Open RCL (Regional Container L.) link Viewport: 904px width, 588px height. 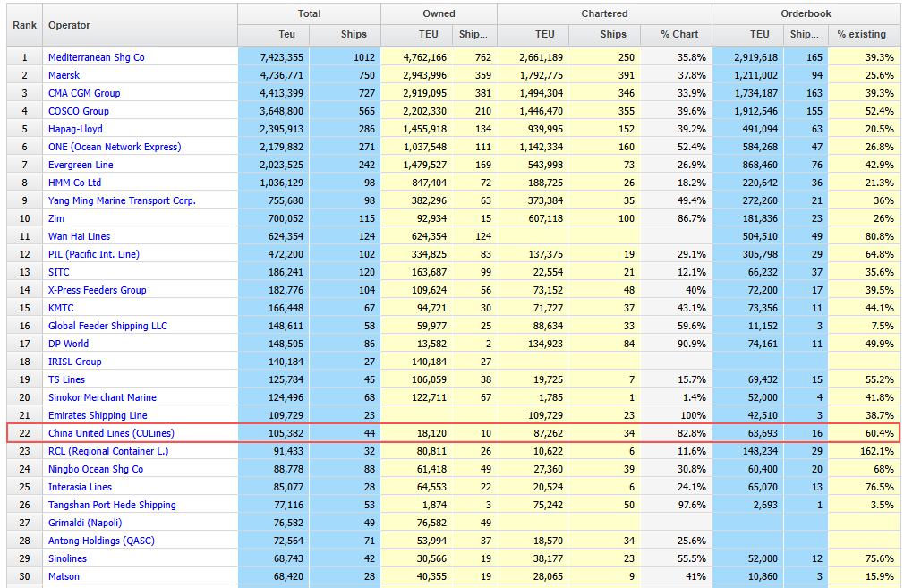pyautogui.click(x=108, y=450)
